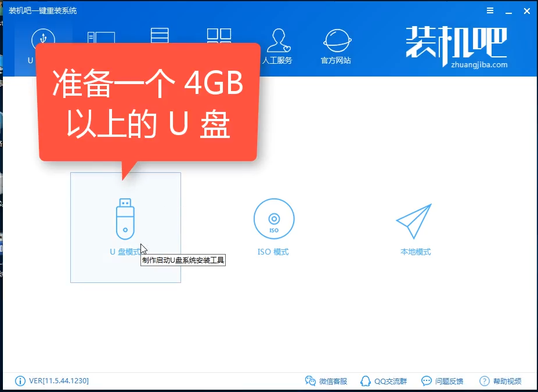Click the 制作启动U盘系统安装工具 tooltip text

click(x=183, y=260)
